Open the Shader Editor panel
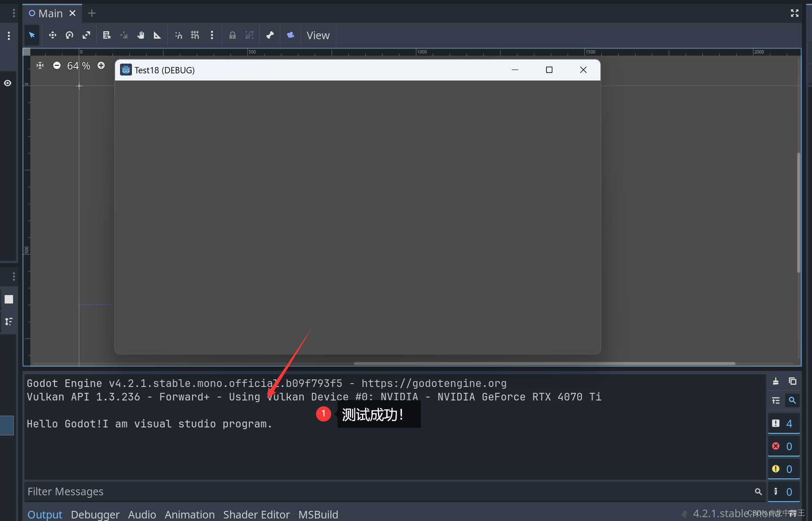Image resolution: width=812 pixels, height=521 pixels. point(257,514)
